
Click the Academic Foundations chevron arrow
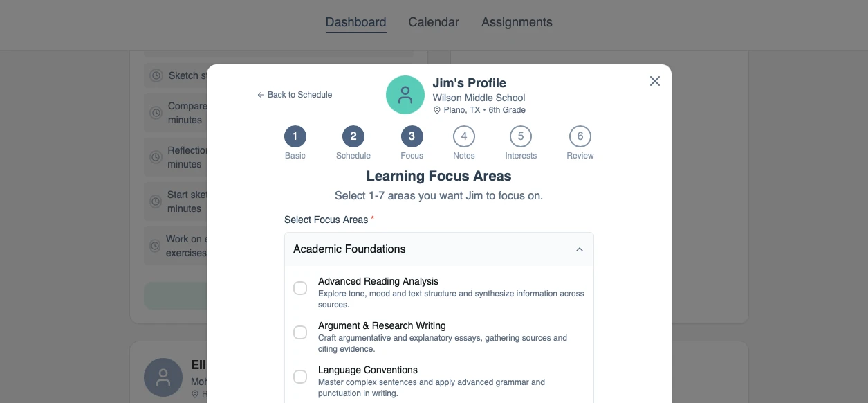pyautogui.click(x=580, y=249)
